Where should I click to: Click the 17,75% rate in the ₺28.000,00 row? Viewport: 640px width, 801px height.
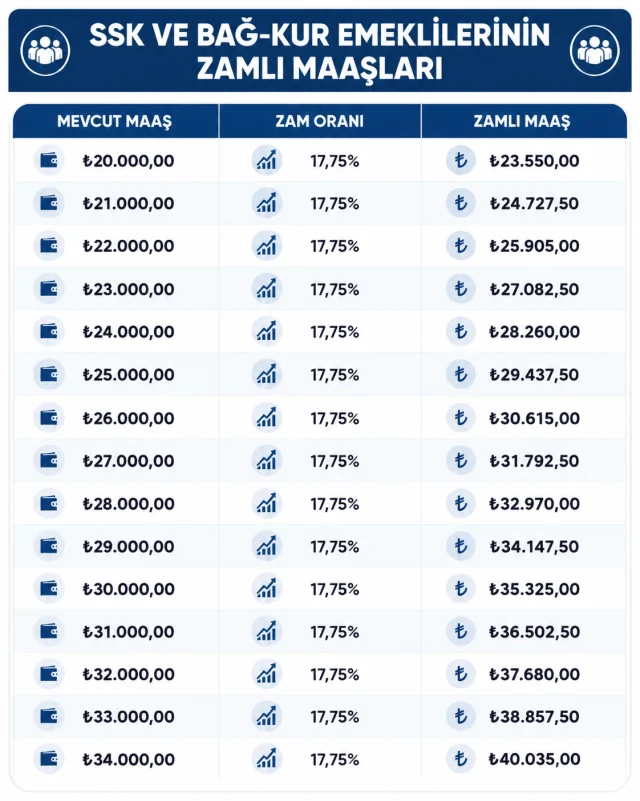pyautogui.click(x=335, y=504)
